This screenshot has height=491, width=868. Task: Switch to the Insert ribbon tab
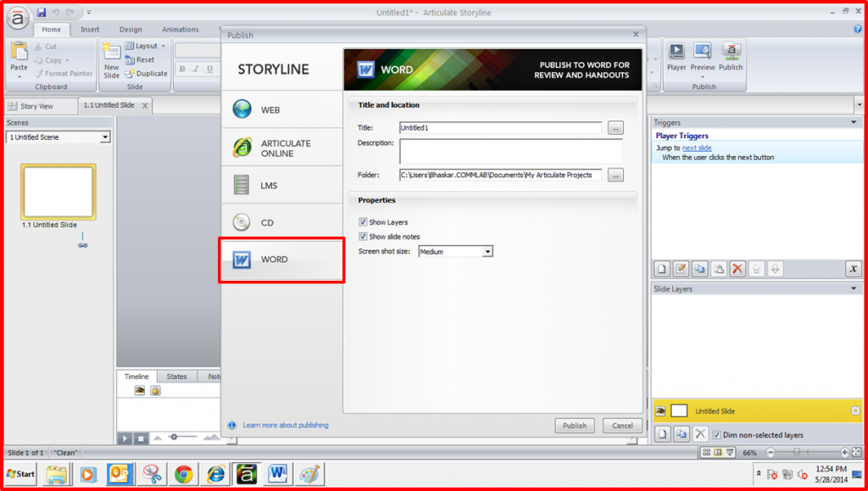tap(90, 28)
